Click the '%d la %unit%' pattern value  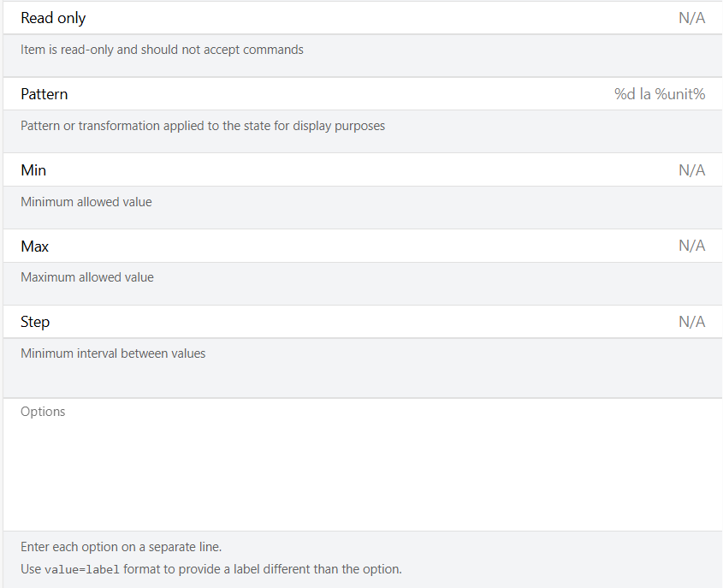click(659, 94)
